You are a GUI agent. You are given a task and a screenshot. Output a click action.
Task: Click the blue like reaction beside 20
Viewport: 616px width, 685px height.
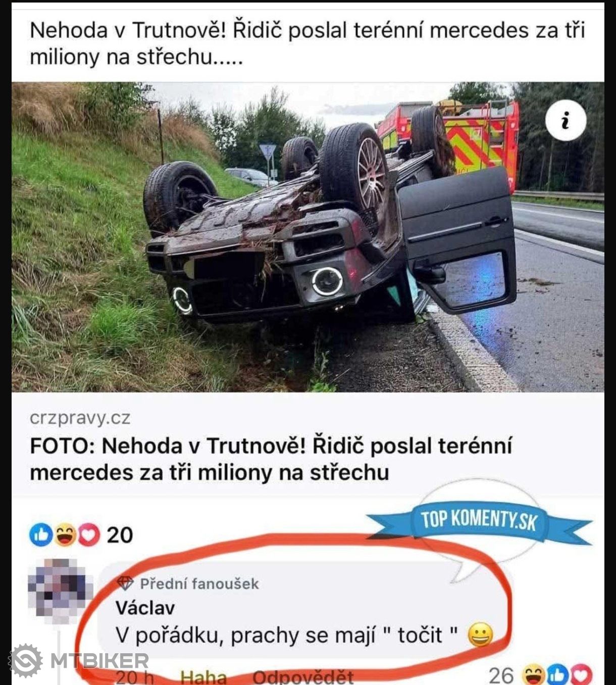point(41,535)
